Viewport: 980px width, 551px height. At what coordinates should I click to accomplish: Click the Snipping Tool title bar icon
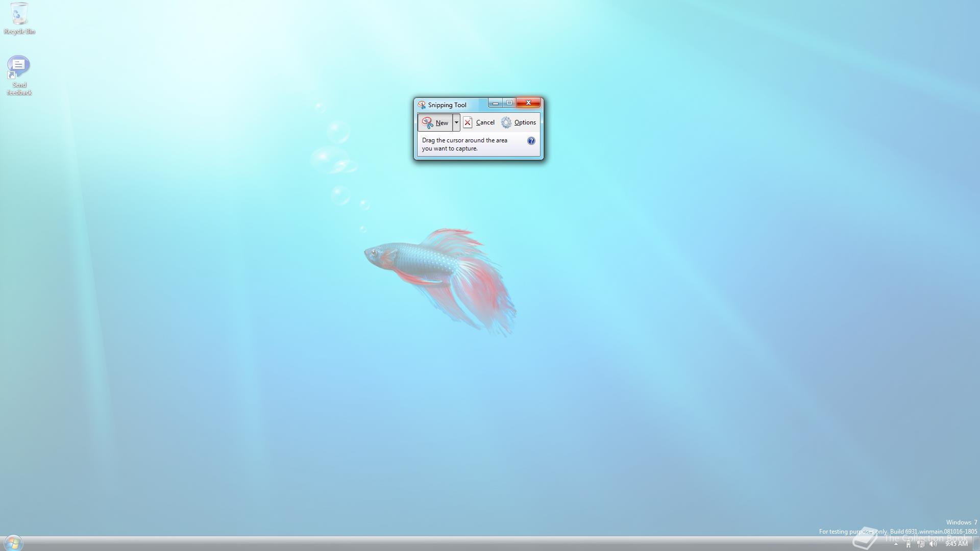pyautogui.click(x=422, y=105)
